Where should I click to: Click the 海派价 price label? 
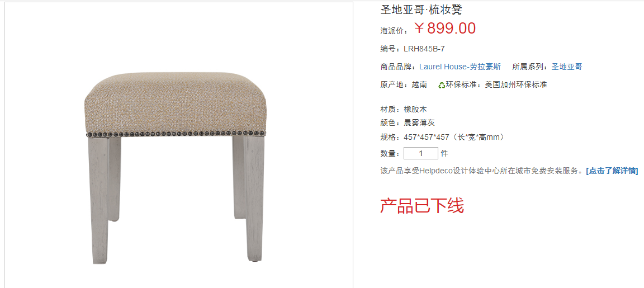(x=394, y=31)
